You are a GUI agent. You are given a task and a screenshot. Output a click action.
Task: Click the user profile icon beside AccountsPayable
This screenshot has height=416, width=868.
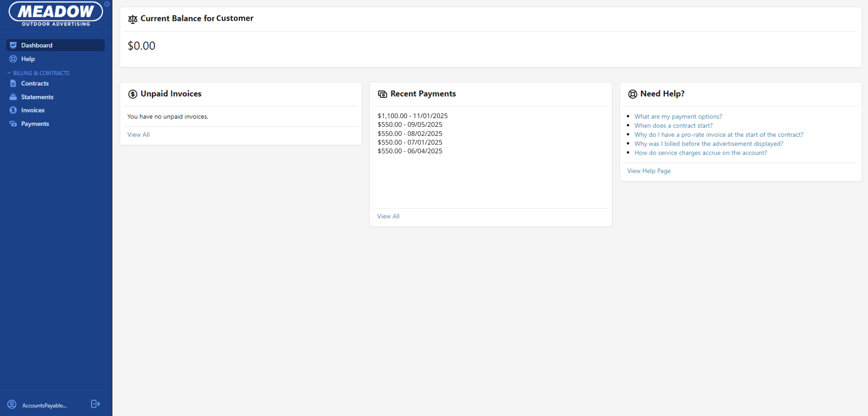[12, 404]
